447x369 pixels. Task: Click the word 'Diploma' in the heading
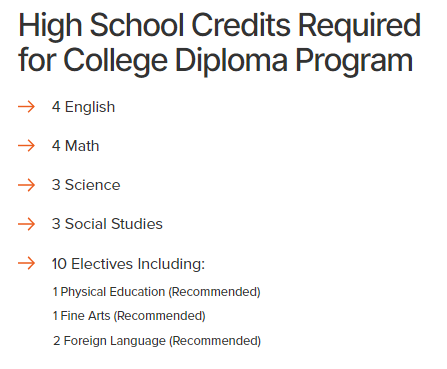[x=231, y=61]
